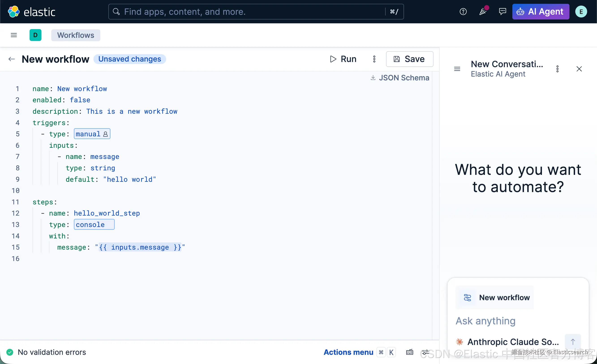The width and height of the screenshot is (597, 364).
Task: Click line 1 name: New workflow
Action: [x=70, y=89]
